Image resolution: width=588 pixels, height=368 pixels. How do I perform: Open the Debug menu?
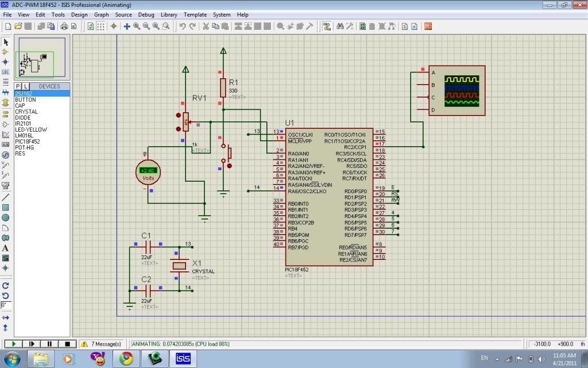pos(146,14)
